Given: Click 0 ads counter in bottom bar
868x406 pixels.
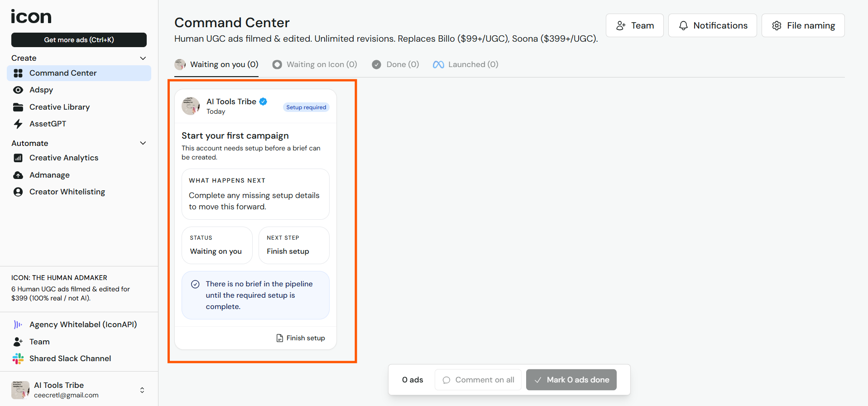Looking at the screenshot, I should coord(412,380).
